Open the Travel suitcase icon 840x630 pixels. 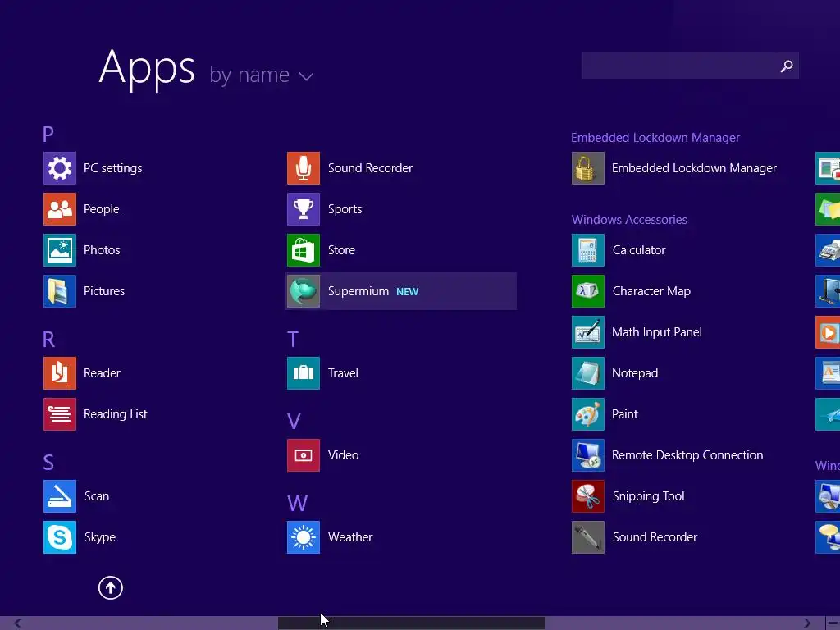pyautogui.click(x=304, y=373)
